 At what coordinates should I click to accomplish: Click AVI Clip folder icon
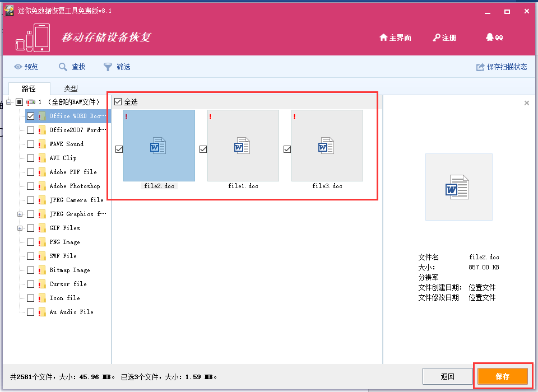point(42,158)
